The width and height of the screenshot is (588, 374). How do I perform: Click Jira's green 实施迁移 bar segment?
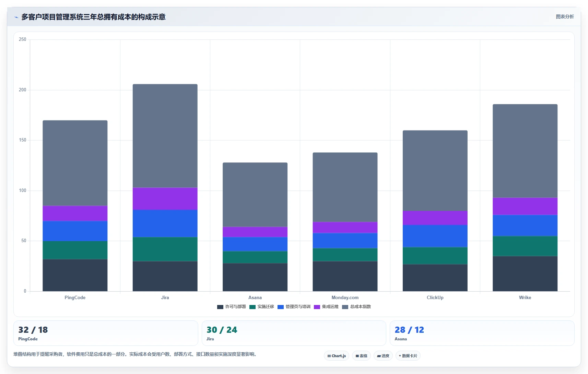165,249
